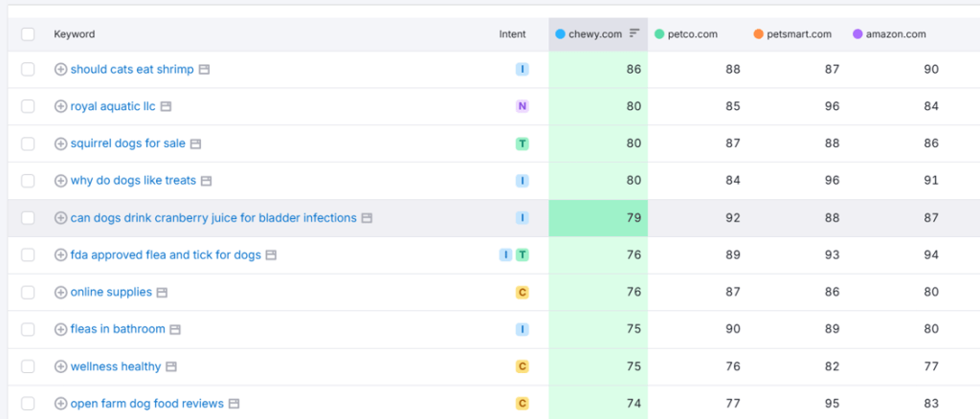Select the checkbox for 'wellness healthy' row
Viewport: 980px width, 419px height.
[28, 366]
